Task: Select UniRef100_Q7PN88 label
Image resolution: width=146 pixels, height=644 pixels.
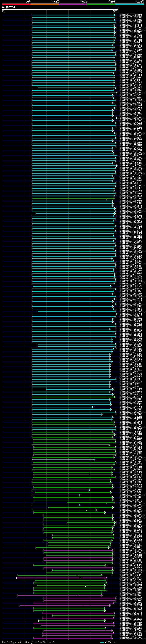Action: (131, 299)
